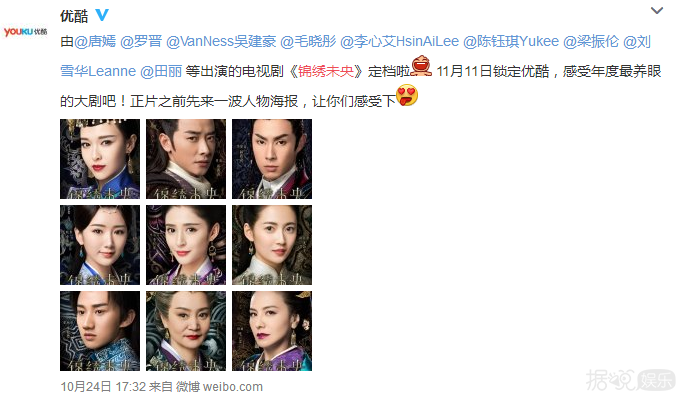
Task: Open the post options chevron menu
Action: tap(657, 10)
